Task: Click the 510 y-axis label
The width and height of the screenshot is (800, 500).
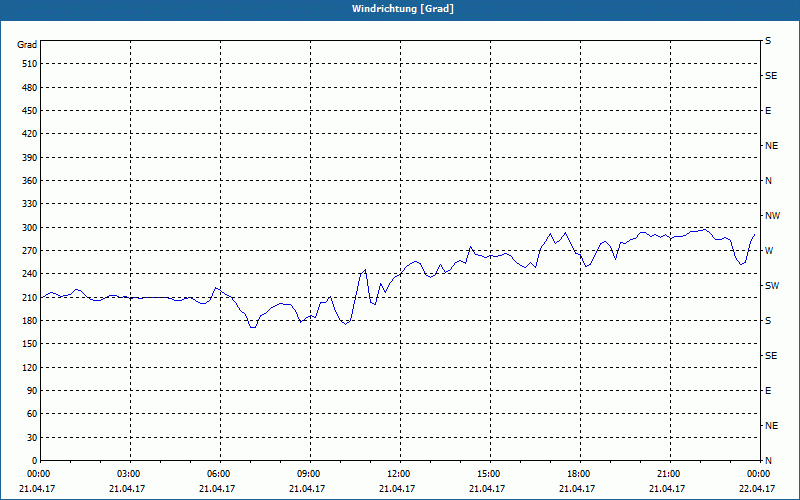Action: coord(30,64)
